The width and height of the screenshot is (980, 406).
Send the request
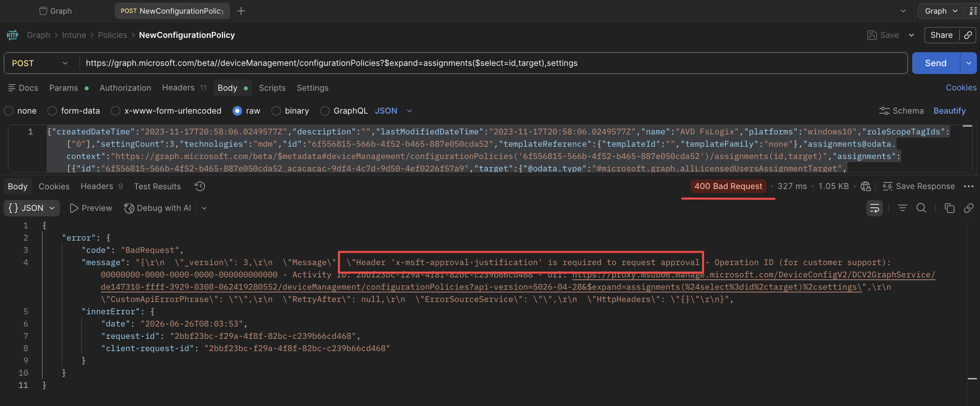(935, 63)
